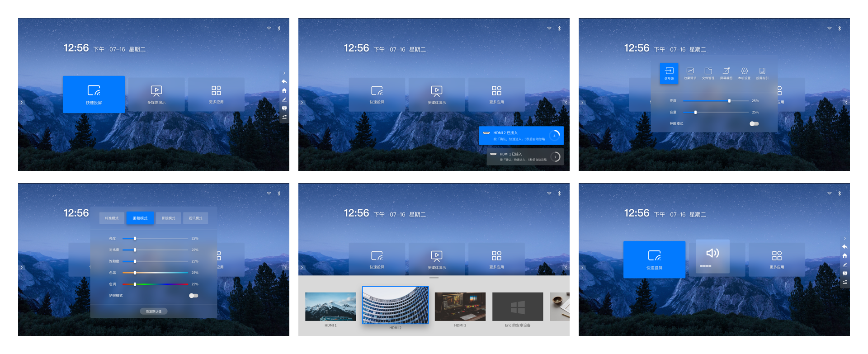Select pen icon in top-left screen's sidebar

(284, 99)
